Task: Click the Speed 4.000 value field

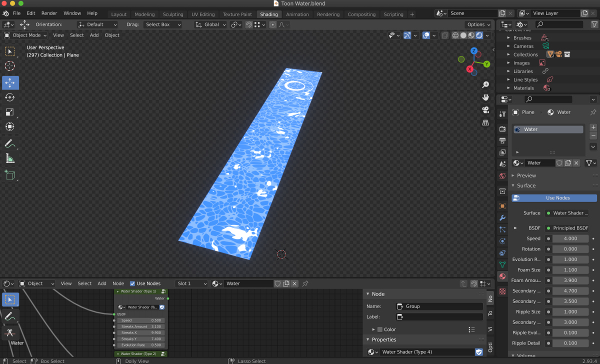Action: pos(570,238)
